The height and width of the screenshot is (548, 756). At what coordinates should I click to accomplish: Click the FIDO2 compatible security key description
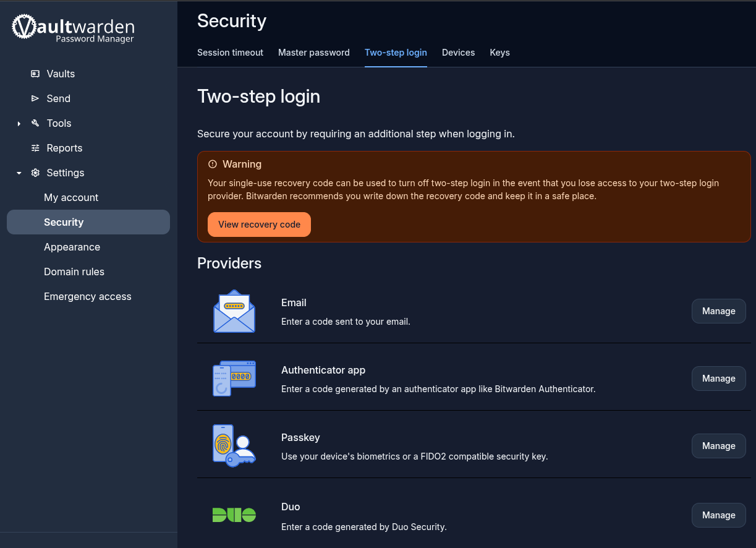pyautogui.click(x=415, y=456)
